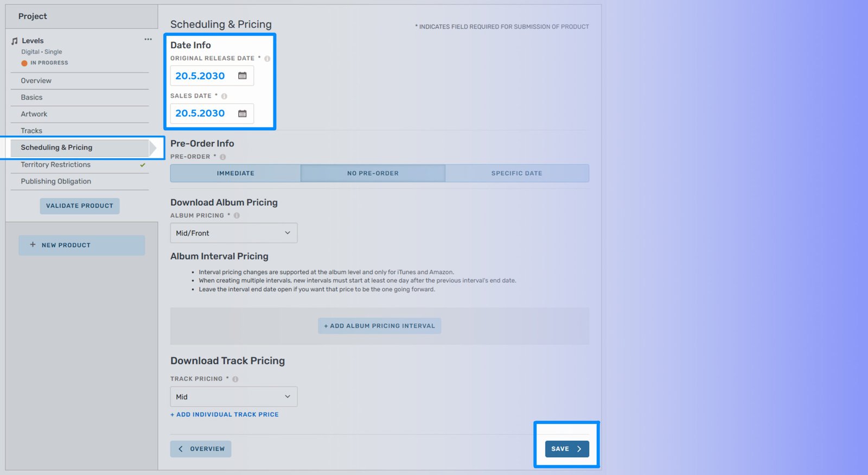Expand the Album Pricing dropdown
Image resolution: width=868 pixels, height=475 pixels.
point(233,233)
